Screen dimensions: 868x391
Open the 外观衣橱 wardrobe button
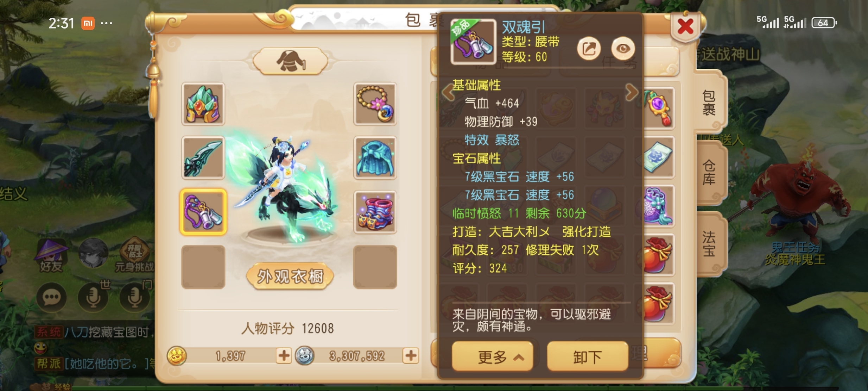pyautogui.click(x=290, y=277)
